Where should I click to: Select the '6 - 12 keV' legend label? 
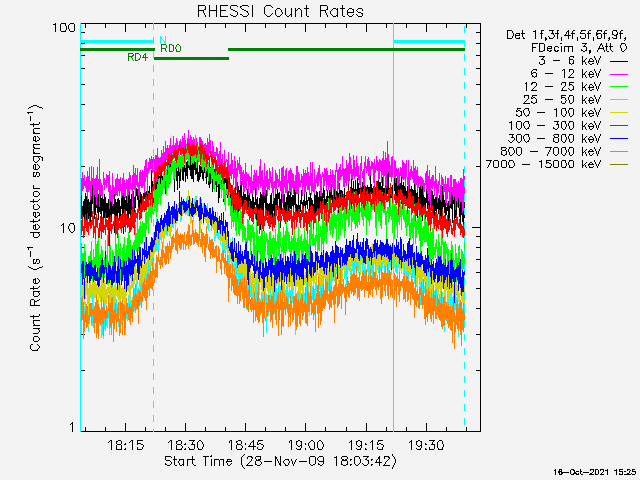coord(566,74)
